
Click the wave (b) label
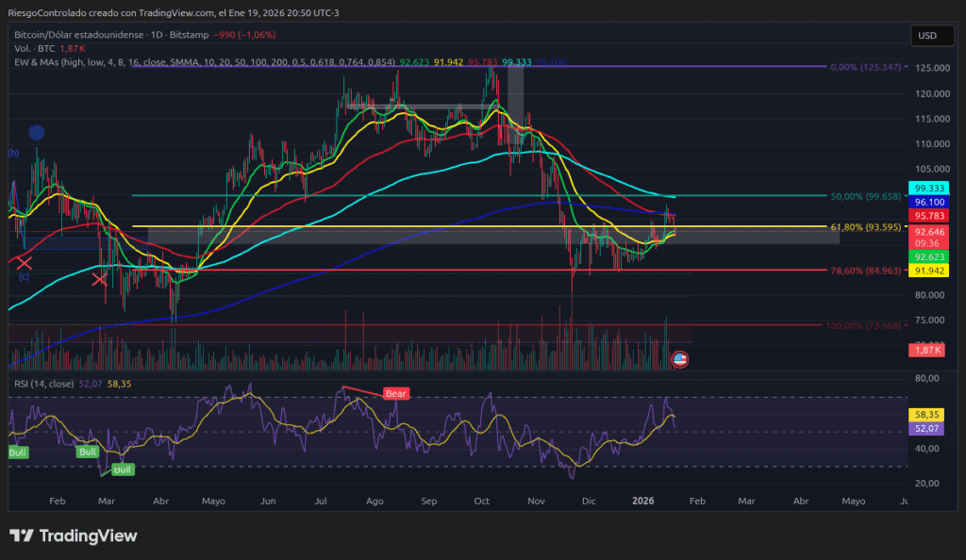pyautogui.click(x=14, y=152)
